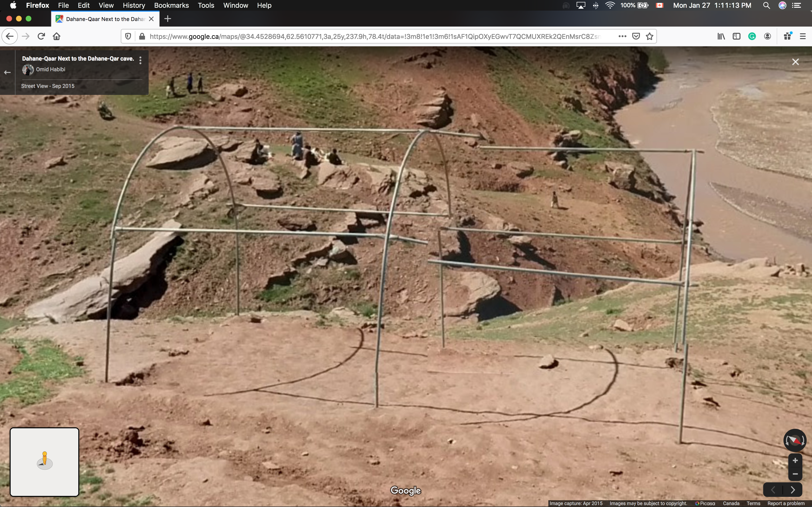Screen dimensions: 812x507
Task: Open page actions ellipsis in address bar
Action: (x=623, y=36)
